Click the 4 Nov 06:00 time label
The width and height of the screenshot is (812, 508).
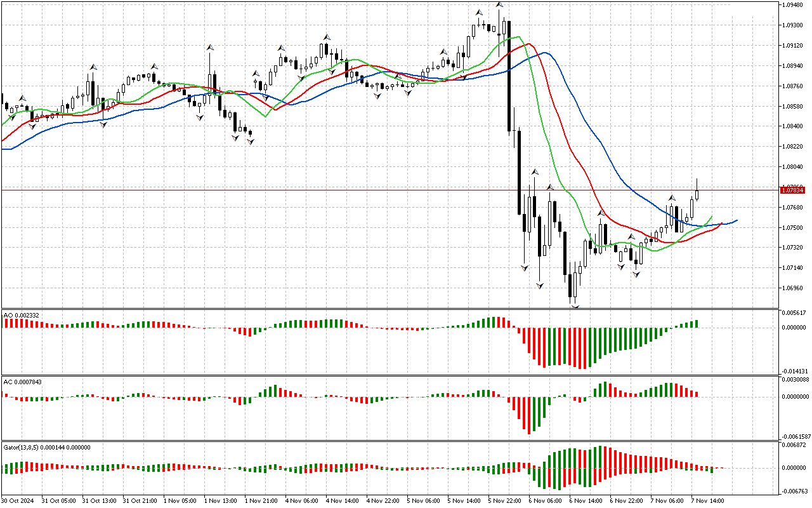[301, 501]
